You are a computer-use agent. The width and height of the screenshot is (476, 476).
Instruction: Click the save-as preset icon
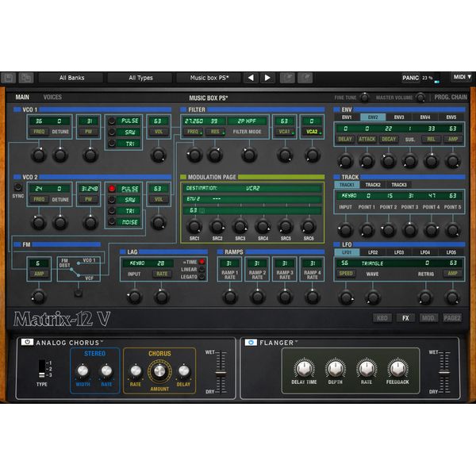[26, 78]
